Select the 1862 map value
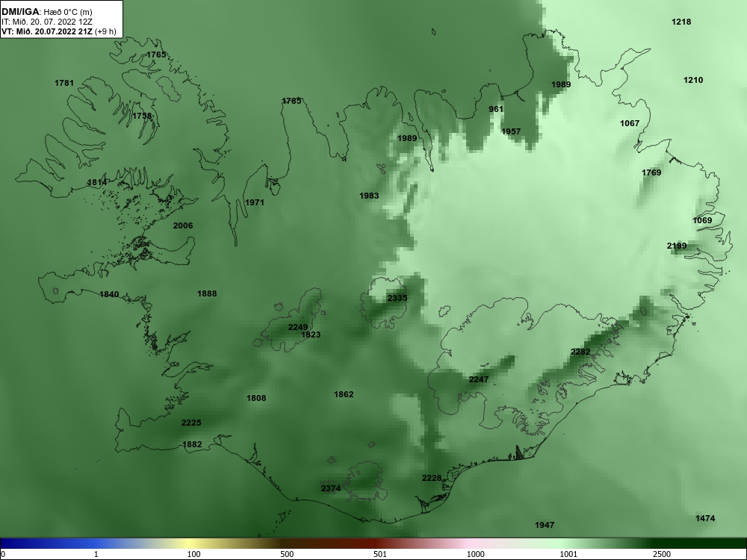Viewport: 747px width, 560px height. 344,394
